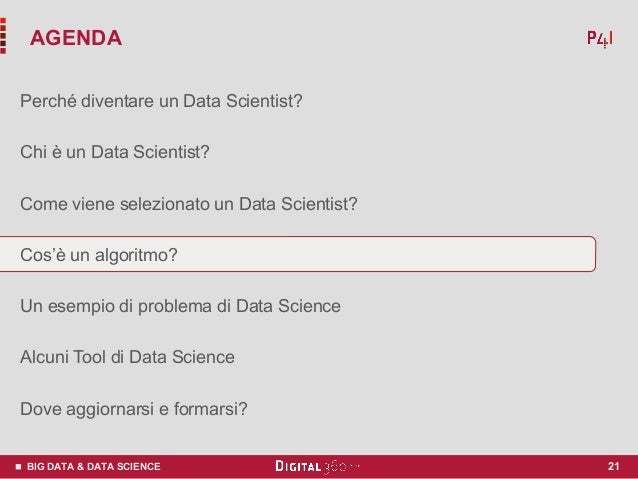Click 'Come viene selezionato un Data Scientist?'

189,204
